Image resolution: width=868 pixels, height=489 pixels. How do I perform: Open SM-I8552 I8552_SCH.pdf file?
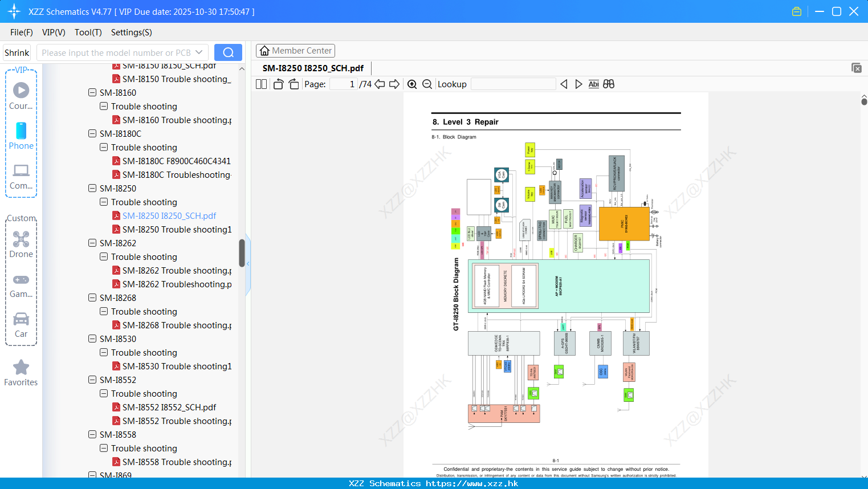click(x=169, y=407)
